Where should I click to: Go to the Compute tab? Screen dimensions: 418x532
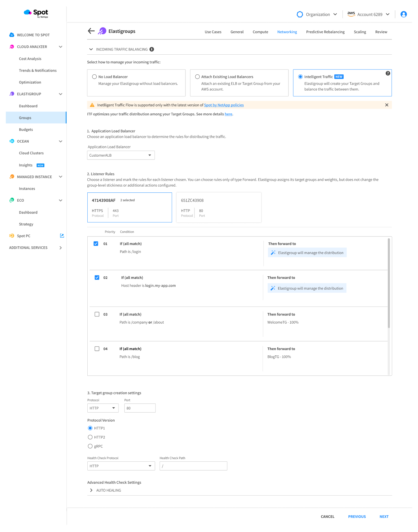coord(260,32)
